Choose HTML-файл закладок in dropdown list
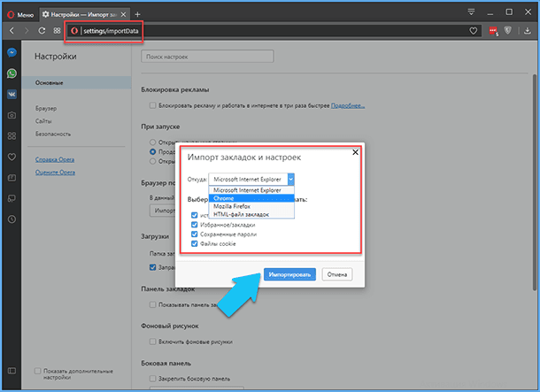540x392 pixels. pos(251,214)
